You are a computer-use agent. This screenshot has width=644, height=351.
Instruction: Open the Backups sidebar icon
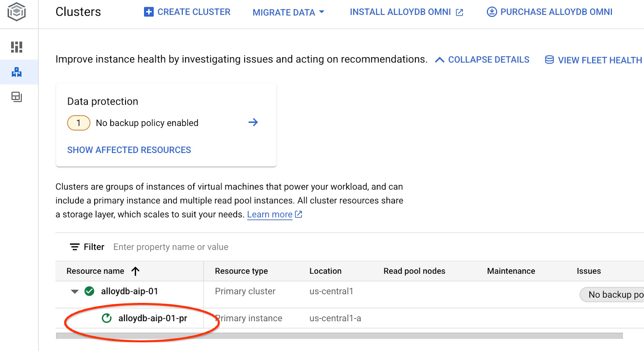pos(17,97)
